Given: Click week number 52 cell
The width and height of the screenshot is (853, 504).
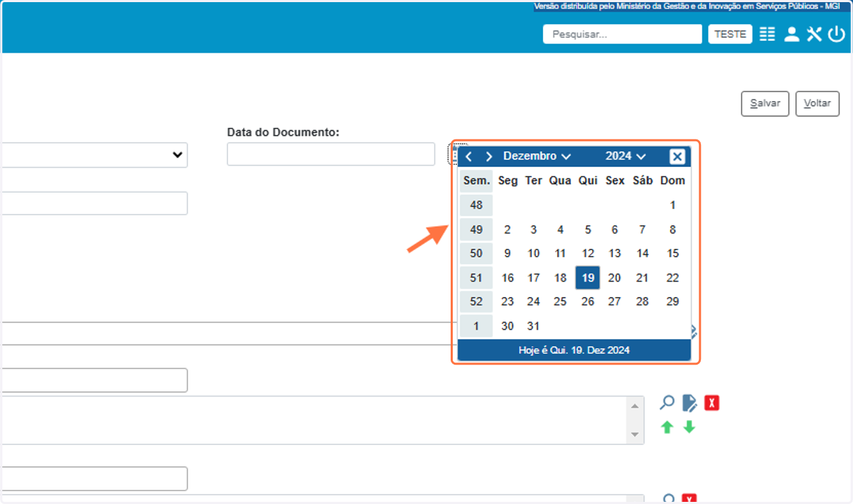Looking at the screenshot, I should pyautogui.click(x=476, y=301).
